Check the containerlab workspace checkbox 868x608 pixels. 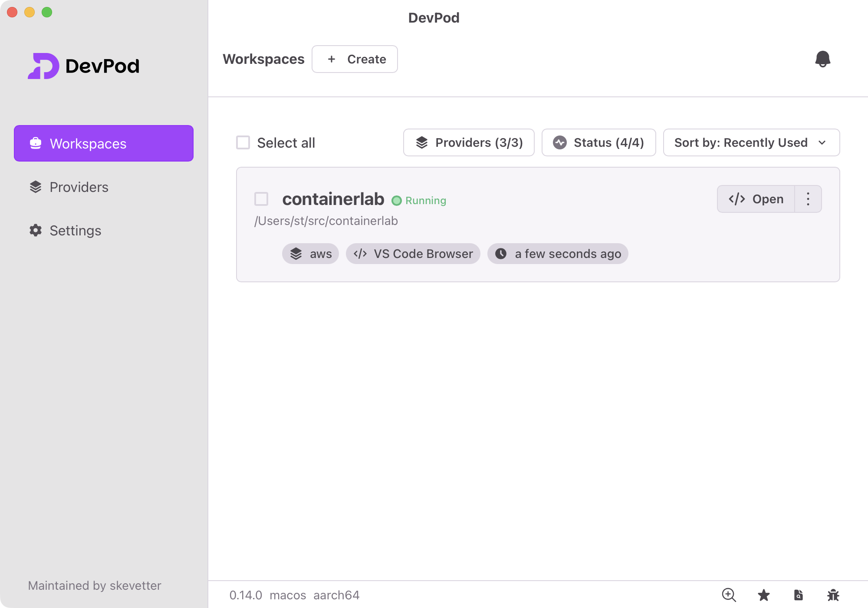[x=262, y=198]
